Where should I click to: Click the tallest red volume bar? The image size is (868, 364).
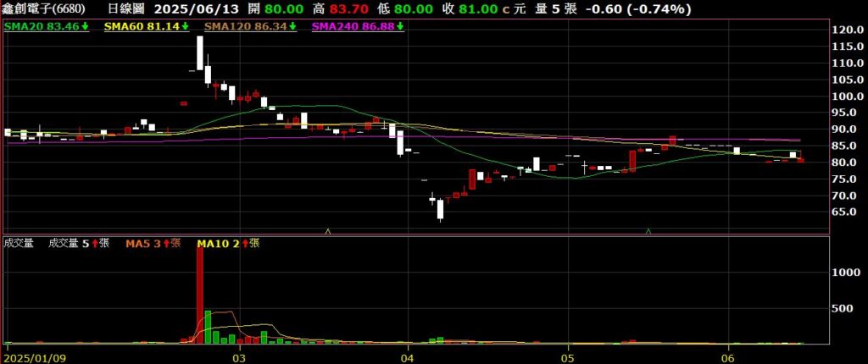(x=200, y=295)
